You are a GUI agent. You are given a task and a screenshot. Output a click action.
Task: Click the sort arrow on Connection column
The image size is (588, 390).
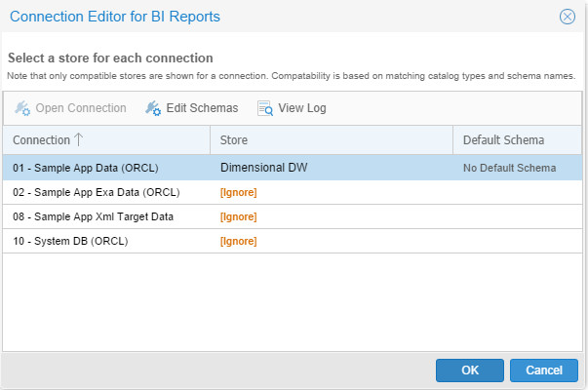tap(78, 139)
